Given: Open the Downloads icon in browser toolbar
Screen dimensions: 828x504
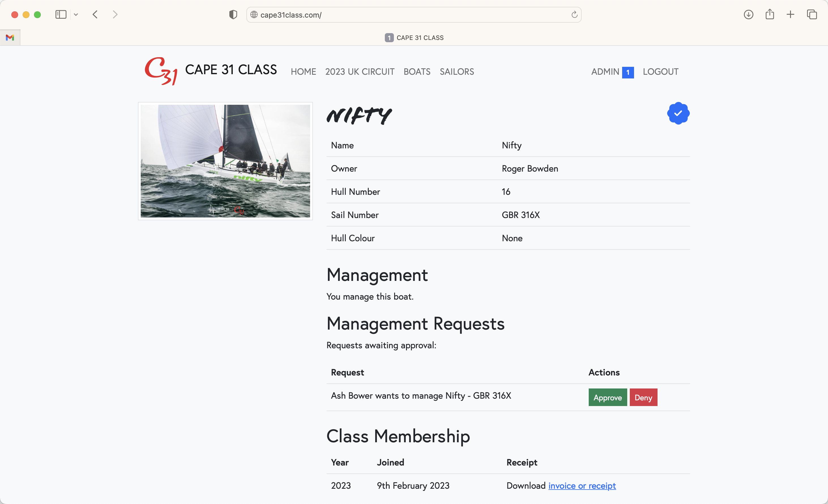Looking at the screenshot, I should click(749, 14).
